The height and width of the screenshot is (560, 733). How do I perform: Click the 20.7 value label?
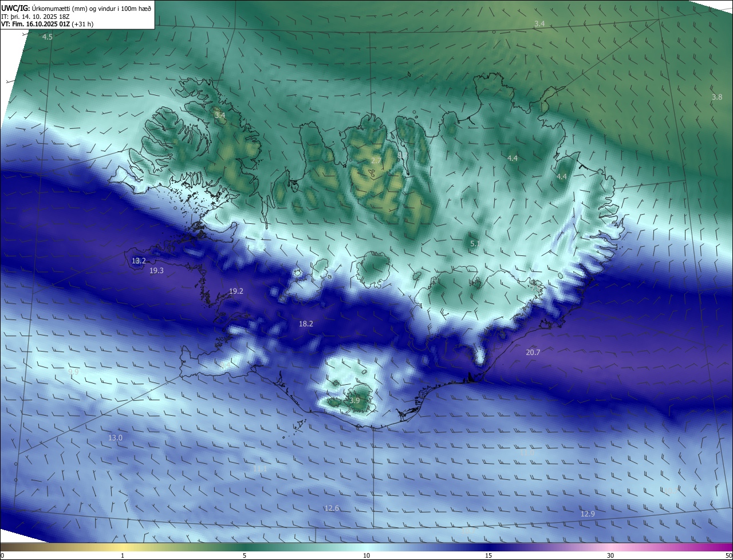point(533,352)
